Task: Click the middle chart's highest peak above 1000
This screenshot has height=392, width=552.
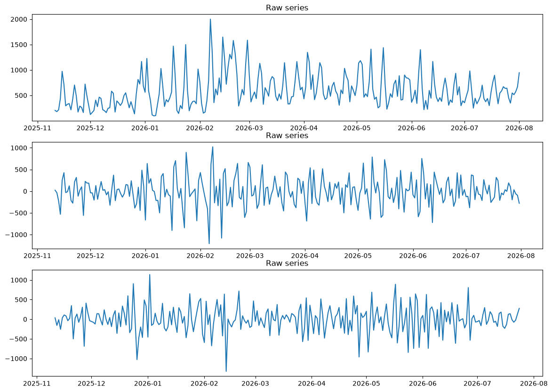Action: [x=213, y=147]
